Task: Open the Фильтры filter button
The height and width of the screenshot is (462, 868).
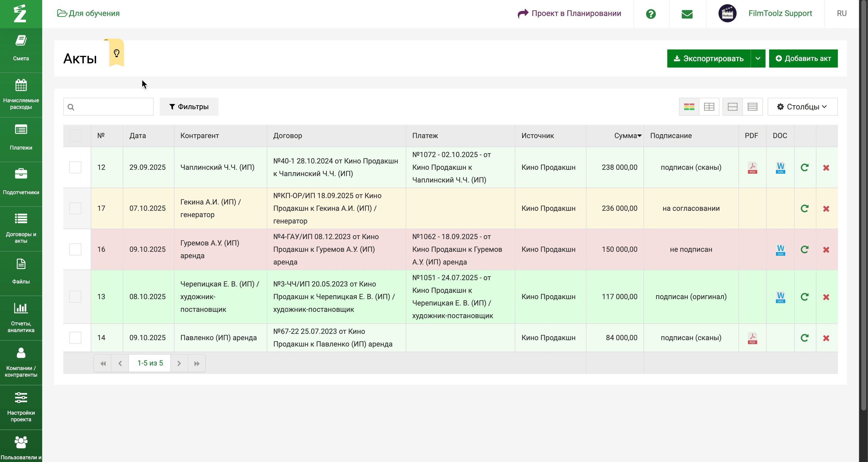Action: coord(189,107)
